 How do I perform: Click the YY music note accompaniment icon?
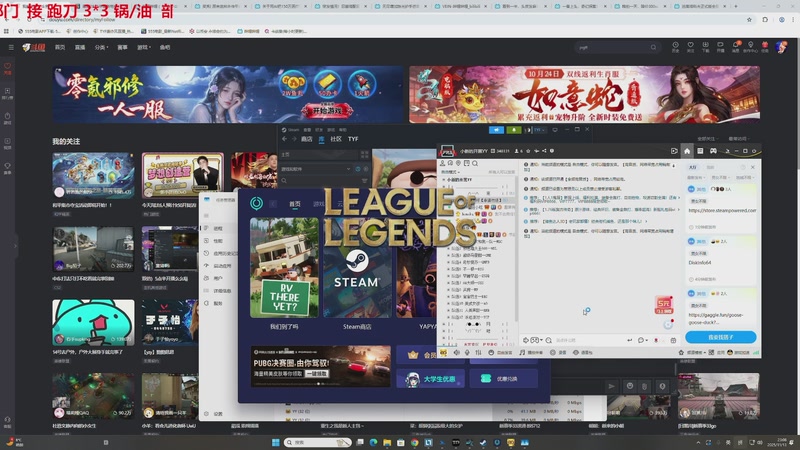522,353
